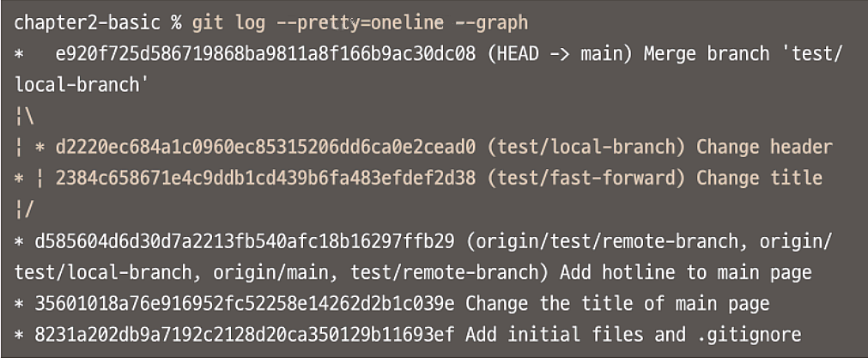Click the graph asterisk beside merge commit
Viewport: 868px width, 358px height.
19,55
